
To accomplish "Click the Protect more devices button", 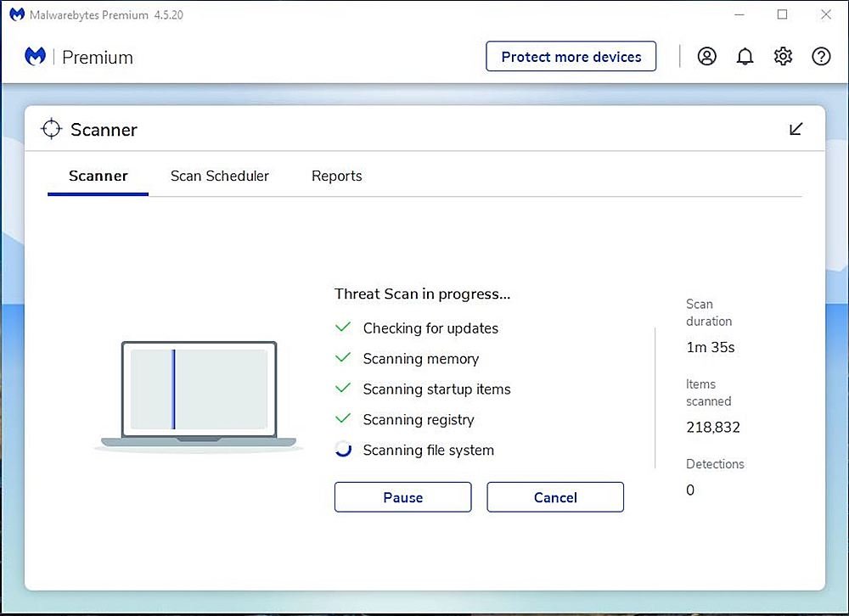I will point(571,56).
